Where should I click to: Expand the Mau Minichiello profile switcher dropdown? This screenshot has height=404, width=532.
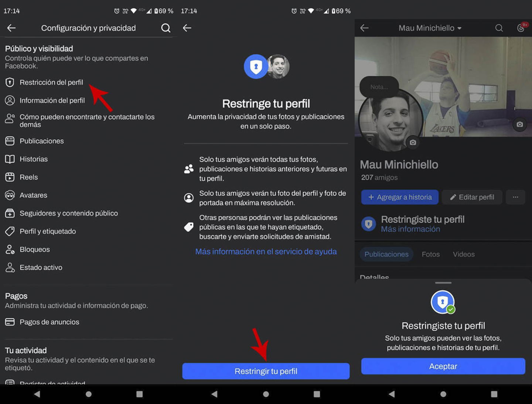[460, 28]
